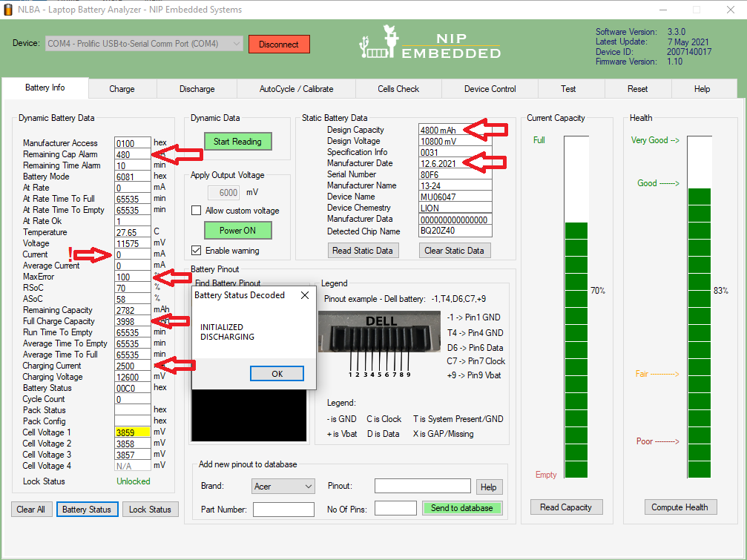Click the Part Number input field

pyautogui.click(x=283, y=510)
